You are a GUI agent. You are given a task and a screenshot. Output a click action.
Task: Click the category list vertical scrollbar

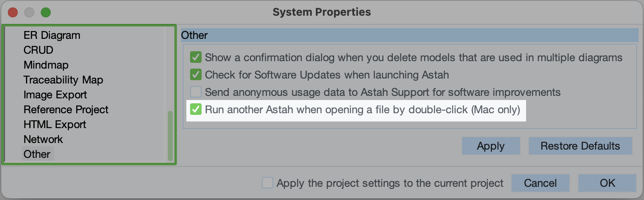click(170, 136)
